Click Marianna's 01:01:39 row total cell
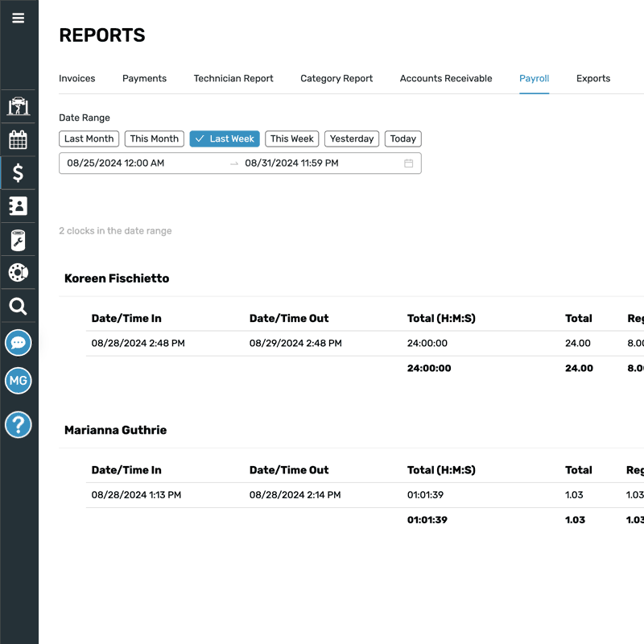The width and height of the screenshot is (644, 644). click(x=425, y=495)
